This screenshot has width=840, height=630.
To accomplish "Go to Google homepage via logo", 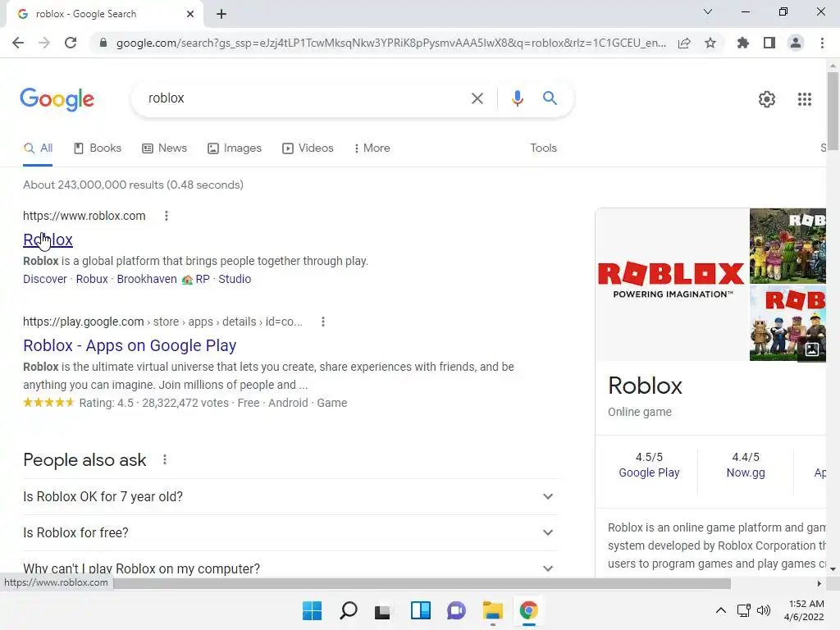I will [x=57, y=99].
